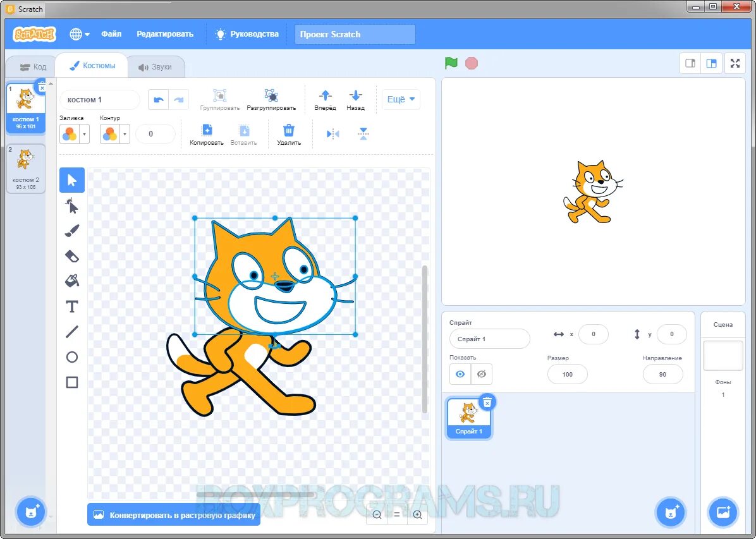Click the outline width field
The image size is (756, 539).
point(155,134)
